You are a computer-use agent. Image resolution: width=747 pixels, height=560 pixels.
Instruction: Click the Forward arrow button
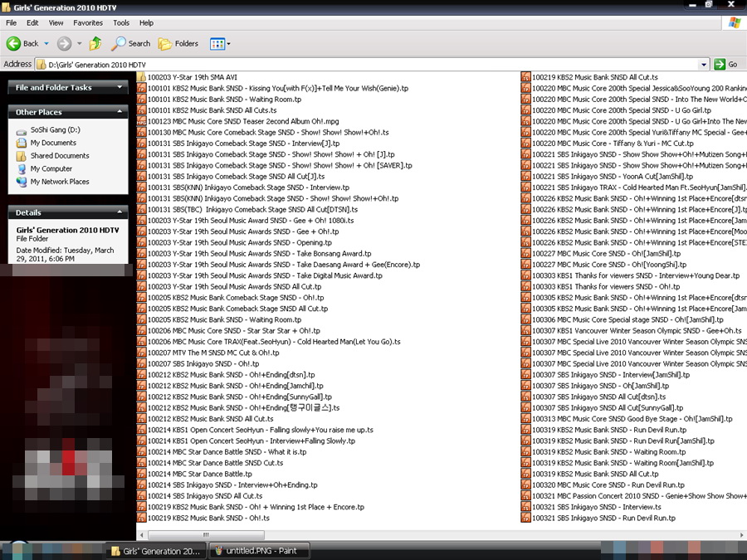(x=64, y=44)
